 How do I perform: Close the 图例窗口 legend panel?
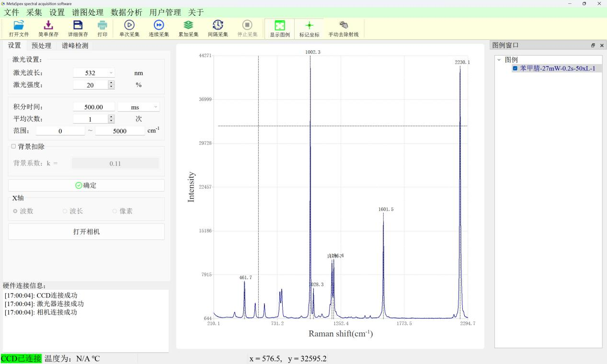[602, 45]
